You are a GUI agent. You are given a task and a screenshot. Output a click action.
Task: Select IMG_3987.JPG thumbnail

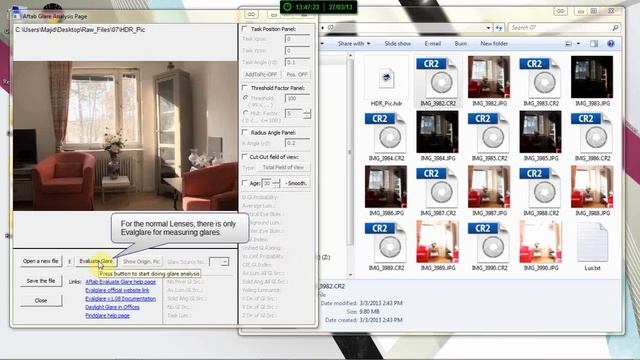tap(489, 187)
